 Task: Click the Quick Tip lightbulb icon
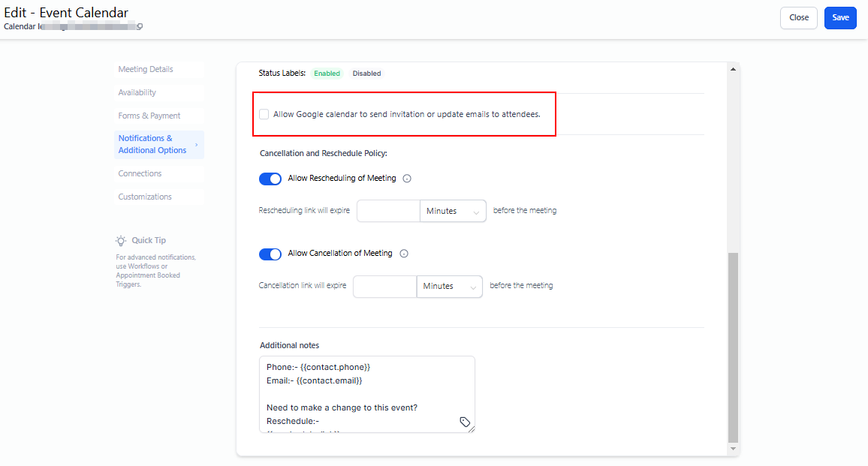[x=121, y=240]
